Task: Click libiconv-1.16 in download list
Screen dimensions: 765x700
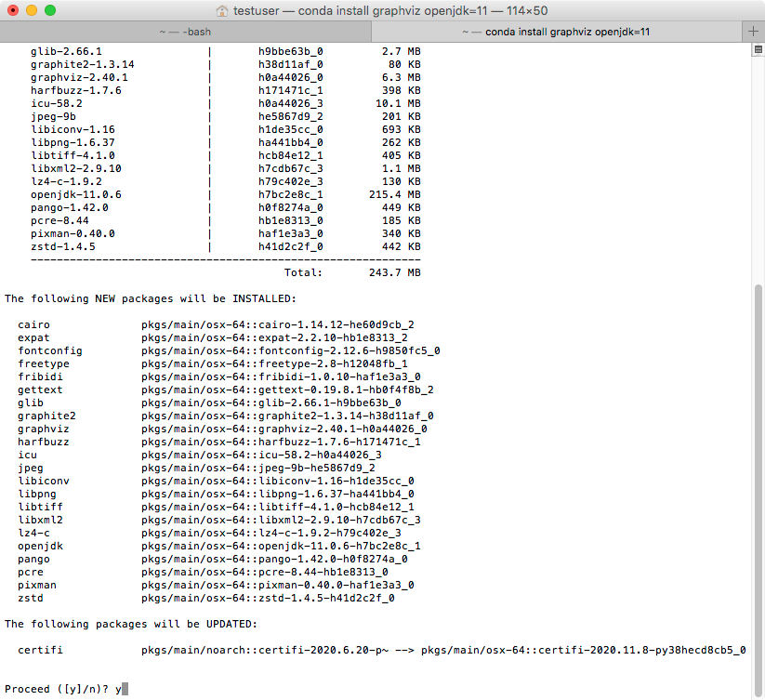Action: pyautogui.click(x=73, y=129)
